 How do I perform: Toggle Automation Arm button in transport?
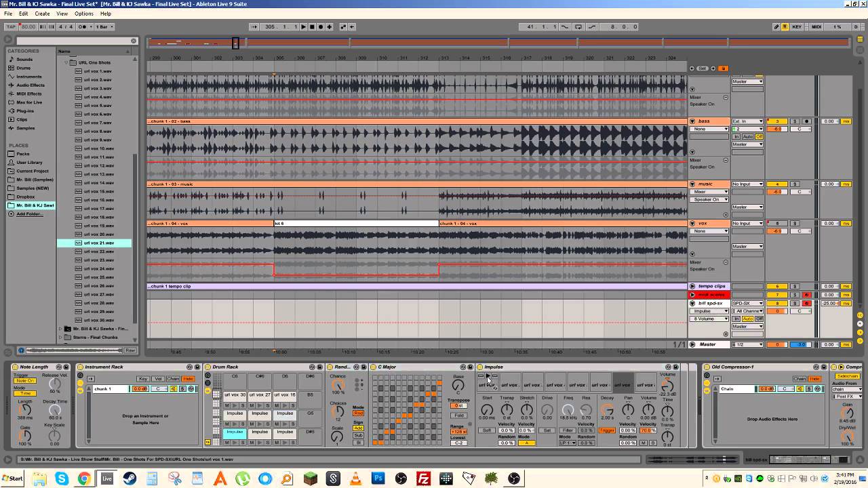pyautogui.click(x=343, y=26)
